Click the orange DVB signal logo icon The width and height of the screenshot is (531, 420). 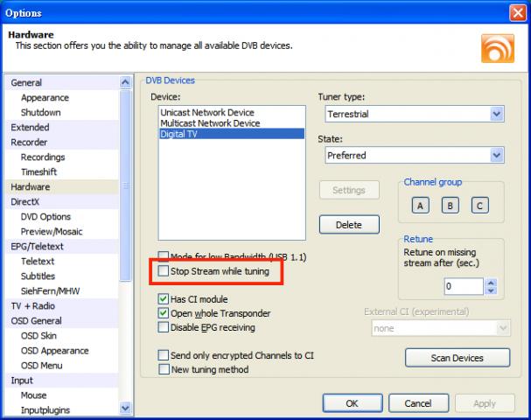[x=497, y=46]
